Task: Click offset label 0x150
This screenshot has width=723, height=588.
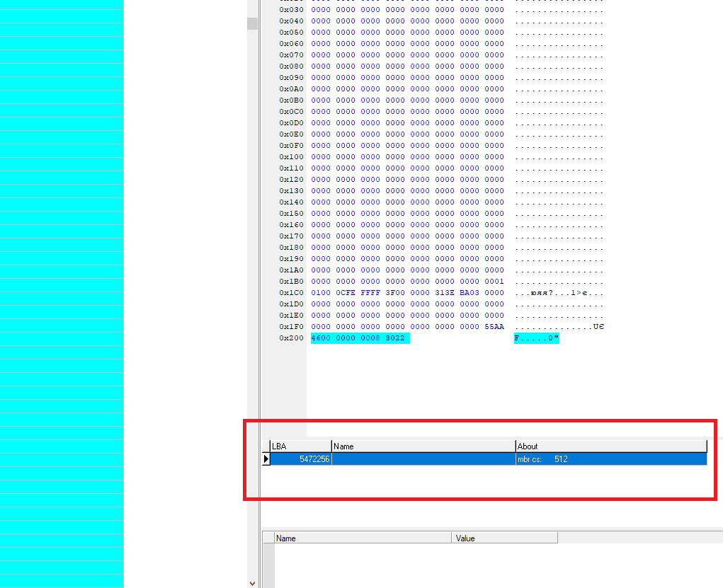Action: coord(292,214)
